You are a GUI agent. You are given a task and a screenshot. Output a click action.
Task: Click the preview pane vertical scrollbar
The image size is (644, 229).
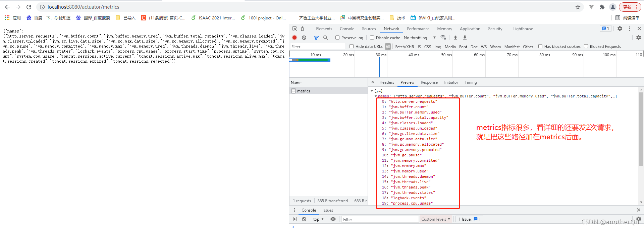(x=641, y=130)
